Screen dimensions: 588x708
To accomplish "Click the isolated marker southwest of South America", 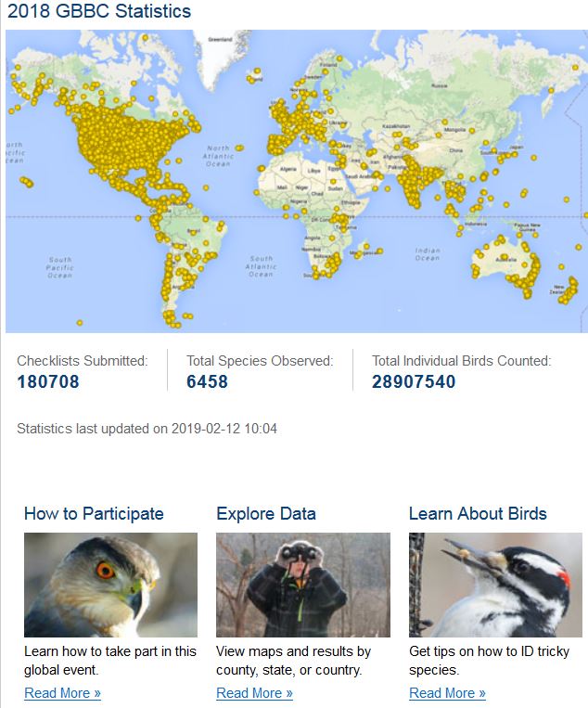I will (x=80, y=323).
